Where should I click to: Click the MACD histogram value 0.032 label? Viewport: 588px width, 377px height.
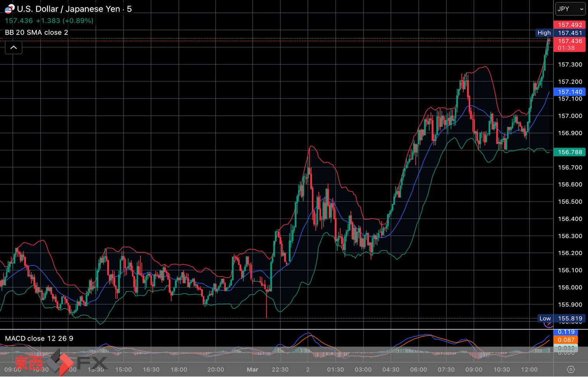point(566,348)
